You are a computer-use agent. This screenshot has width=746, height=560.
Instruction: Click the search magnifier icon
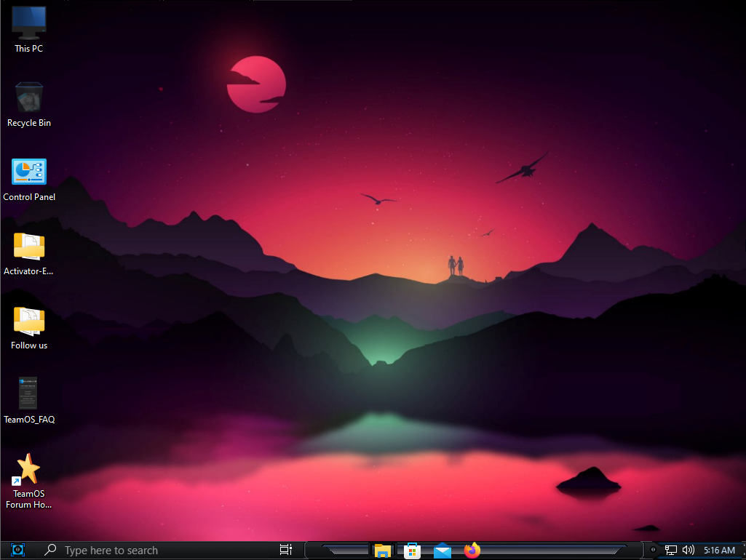(x=50, y=550)
